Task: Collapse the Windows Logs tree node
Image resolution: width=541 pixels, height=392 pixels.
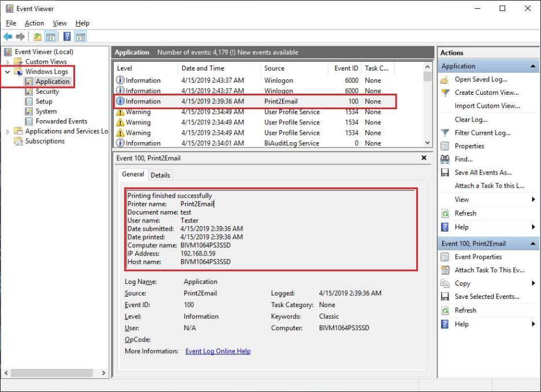Action: [x=8, y=72]
